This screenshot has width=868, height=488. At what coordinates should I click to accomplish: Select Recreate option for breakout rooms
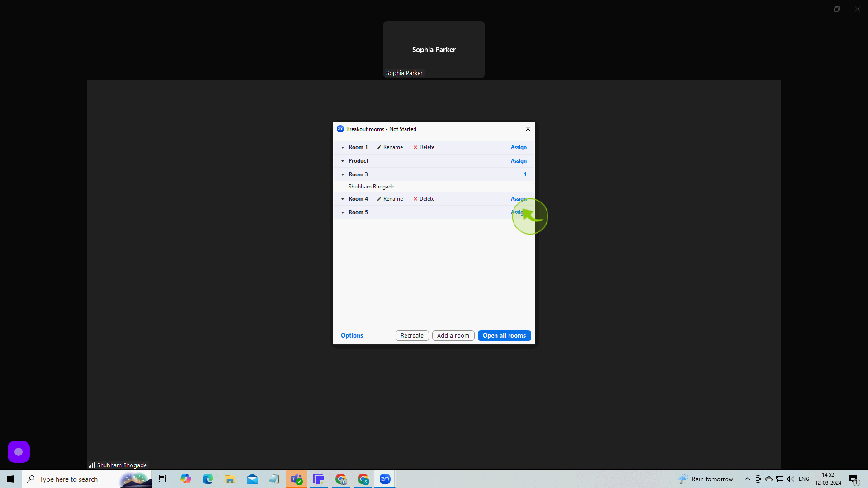pos(412,335)
